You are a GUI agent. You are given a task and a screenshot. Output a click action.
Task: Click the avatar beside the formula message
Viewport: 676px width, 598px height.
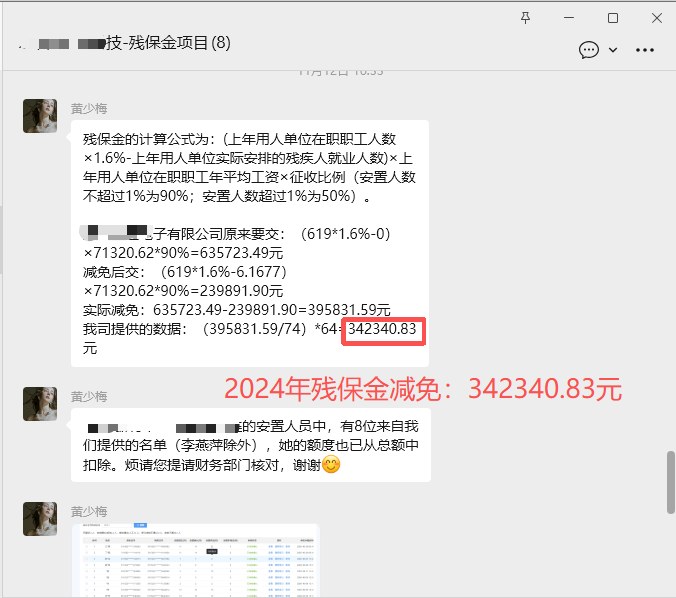pyautogui.click(x=40, y=116)
